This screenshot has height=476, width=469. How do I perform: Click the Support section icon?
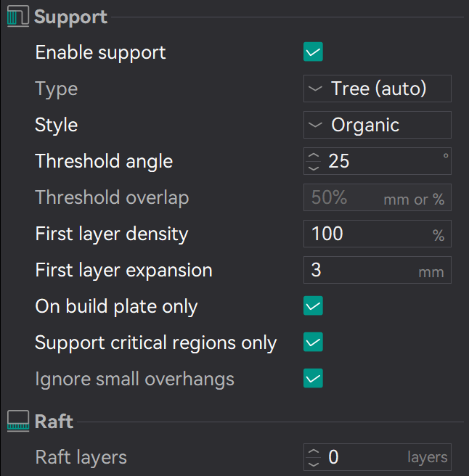17,17
